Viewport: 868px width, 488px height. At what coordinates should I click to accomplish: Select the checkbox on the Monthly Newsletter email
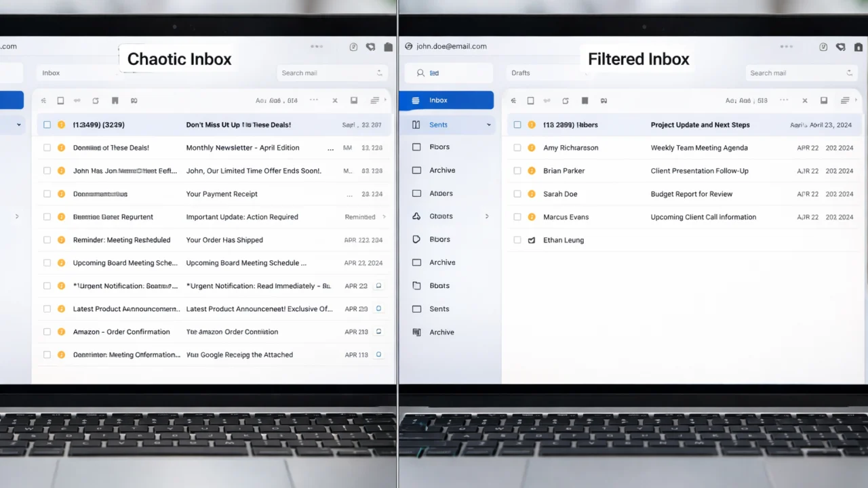tap(47, 148)
